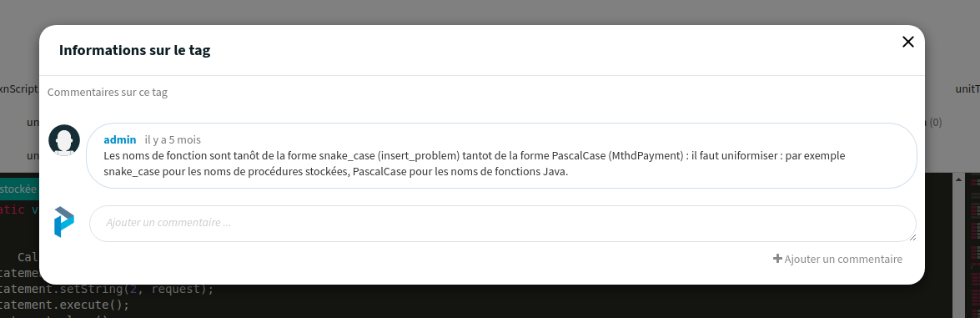
Task: Open the admin author profile link
Action: click(x=119, y=139)
